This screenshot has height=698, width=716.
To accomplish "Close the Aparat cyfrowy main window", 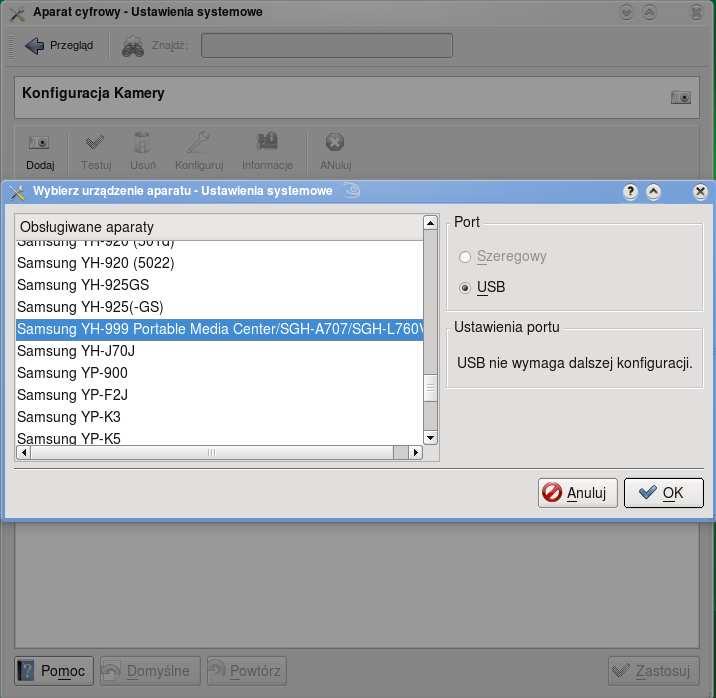I will [x=696, y=12].
